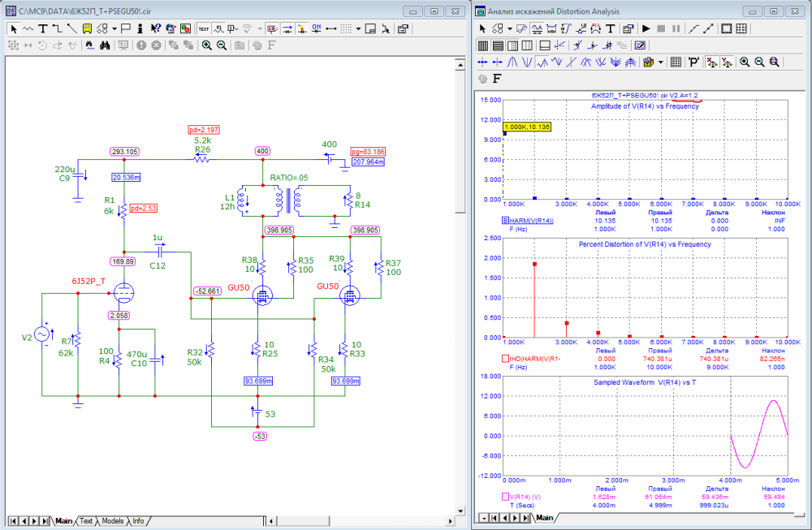Toggle Node Voltages display in schematic
Screen dimensions: 812x530
click(270, 28)
